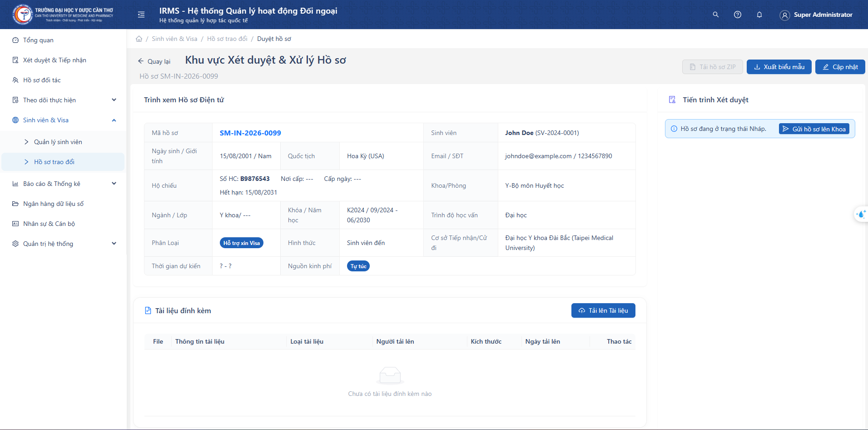Viewport: 868px width, 430px height.
Task: Click the Duyệt hồ sơ breadcrumb text
Action: click(x=274, y=39)
